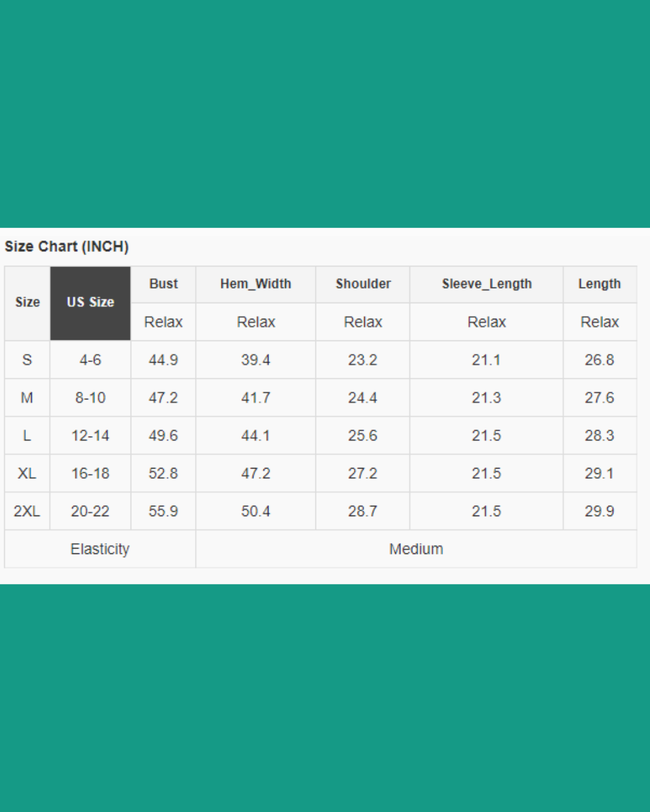
Task: Click the Size Chart (INCH) title
Action: (x=67, y=247)
